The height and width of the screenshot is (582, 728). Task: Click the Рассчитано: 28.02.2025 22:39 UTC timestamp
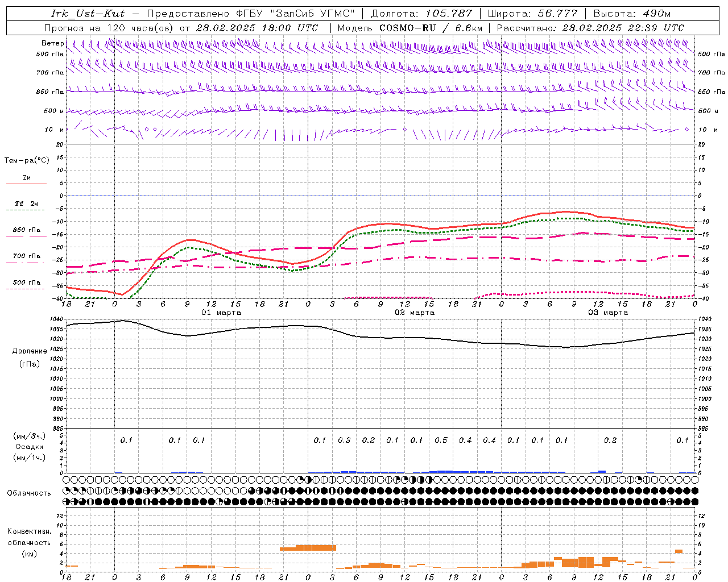(590, 28)
